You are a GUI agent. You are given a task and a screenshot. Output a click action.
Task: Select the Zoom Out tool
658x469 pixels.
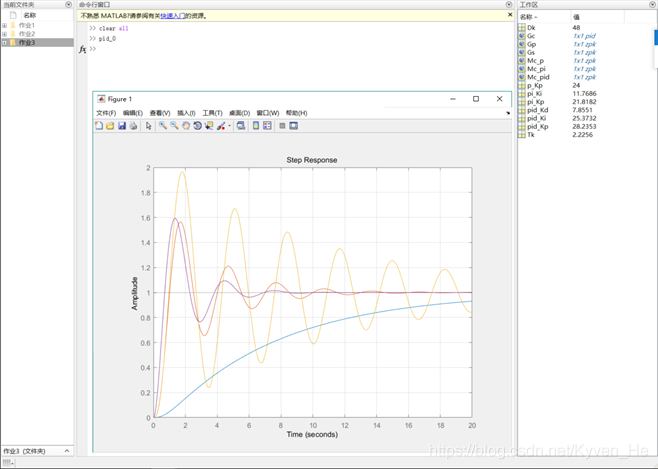174,125
